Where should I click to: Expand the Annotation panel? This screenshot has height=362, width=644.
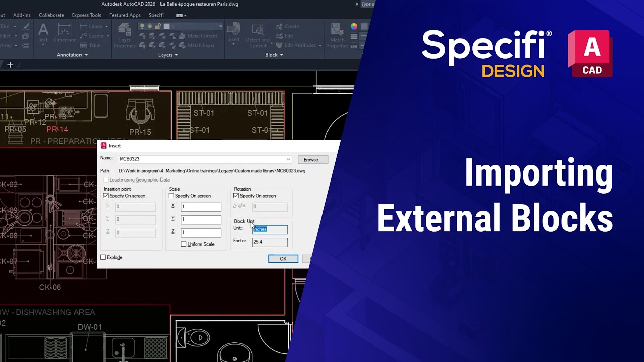[x=72, y=55]
